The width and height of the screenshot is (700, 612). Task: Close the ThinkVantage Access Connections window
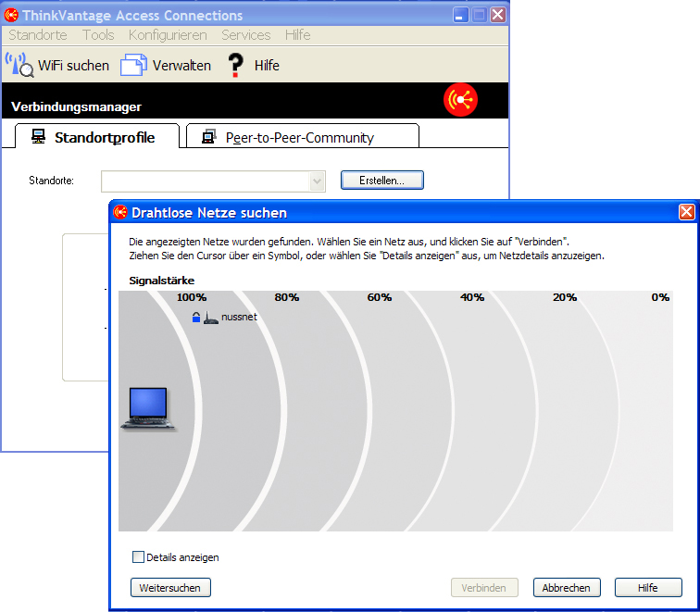[x=498, y=15]
